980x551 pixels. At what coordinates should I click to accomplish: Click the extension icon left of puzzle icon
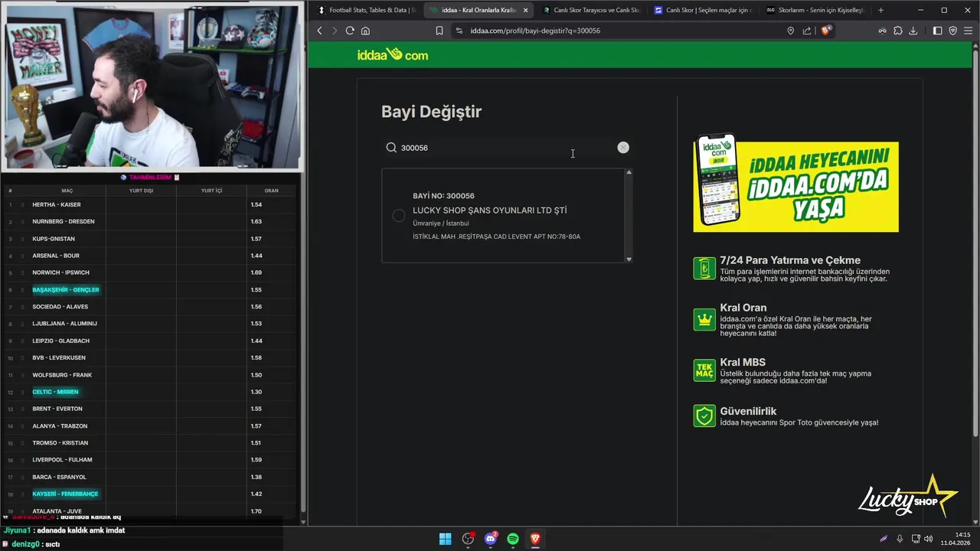pos(883,31)
